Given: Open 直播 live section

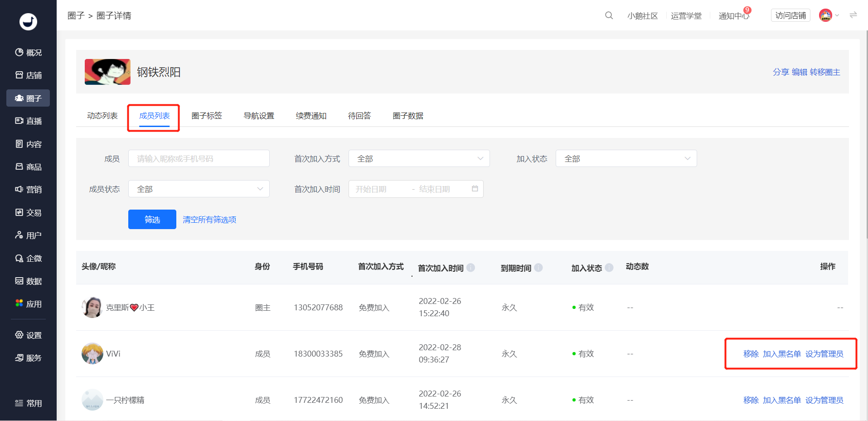Looking at the screenshot, I should tap(28, 121).
